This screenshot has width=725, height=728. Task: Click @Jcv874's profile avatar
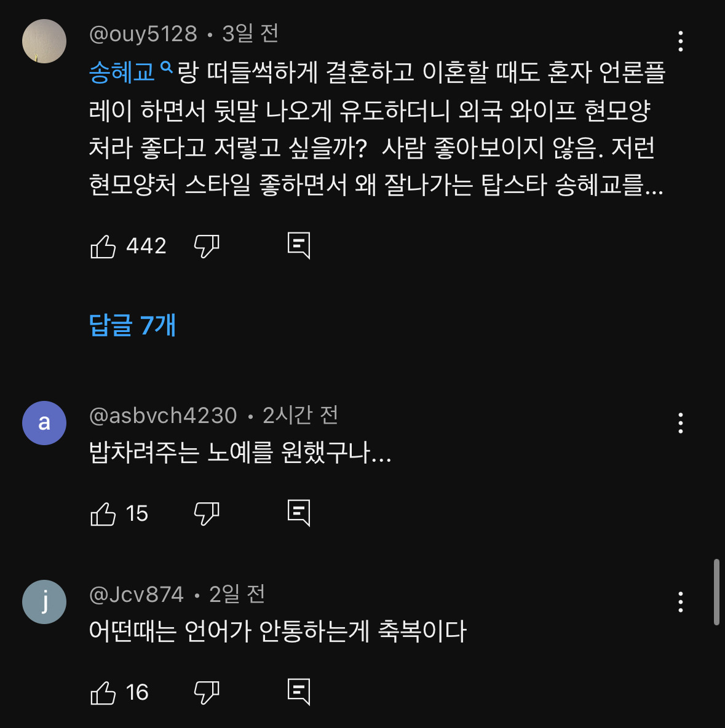tap(44, 602)
